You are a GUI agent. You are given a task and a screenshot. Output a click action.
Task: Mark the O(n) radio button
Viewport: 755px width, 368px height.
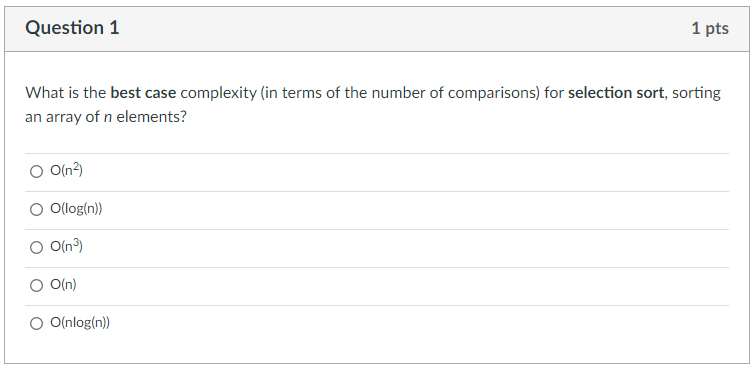click(37, 286)
